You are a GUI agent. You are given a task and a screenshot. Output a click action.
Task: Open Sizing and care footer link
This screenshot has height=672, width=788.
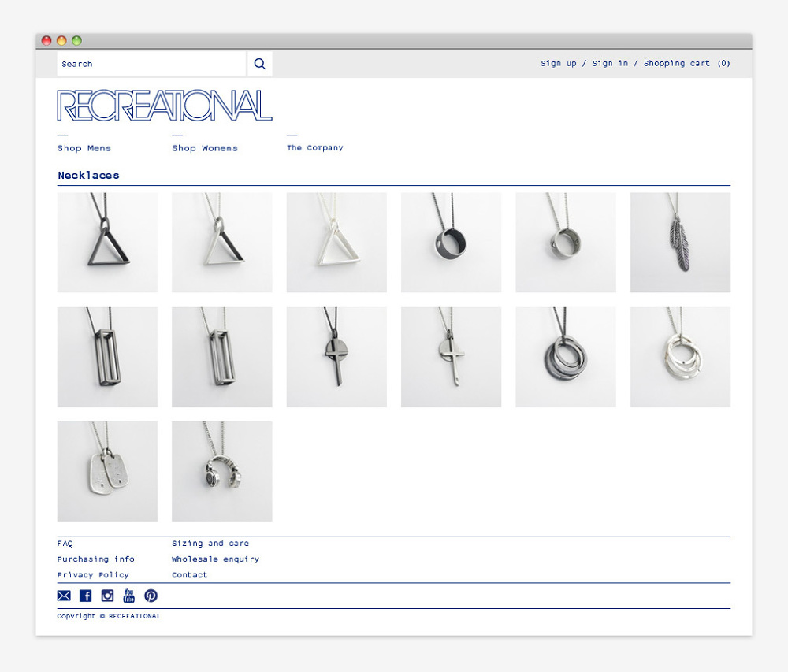tap(210, 544)
